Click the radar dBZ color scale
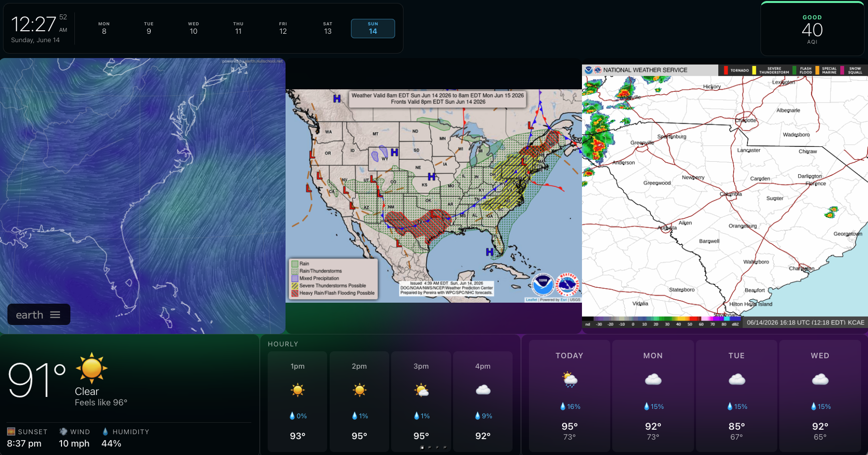868x455 pixels. (661, 322)
